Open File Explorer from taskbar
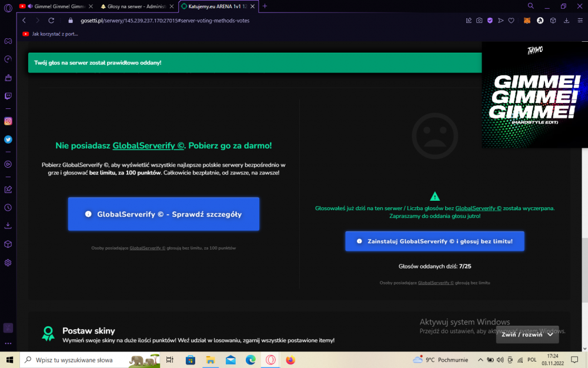The height and width of the screenshot is (368, 588). [x=211, y=360]
